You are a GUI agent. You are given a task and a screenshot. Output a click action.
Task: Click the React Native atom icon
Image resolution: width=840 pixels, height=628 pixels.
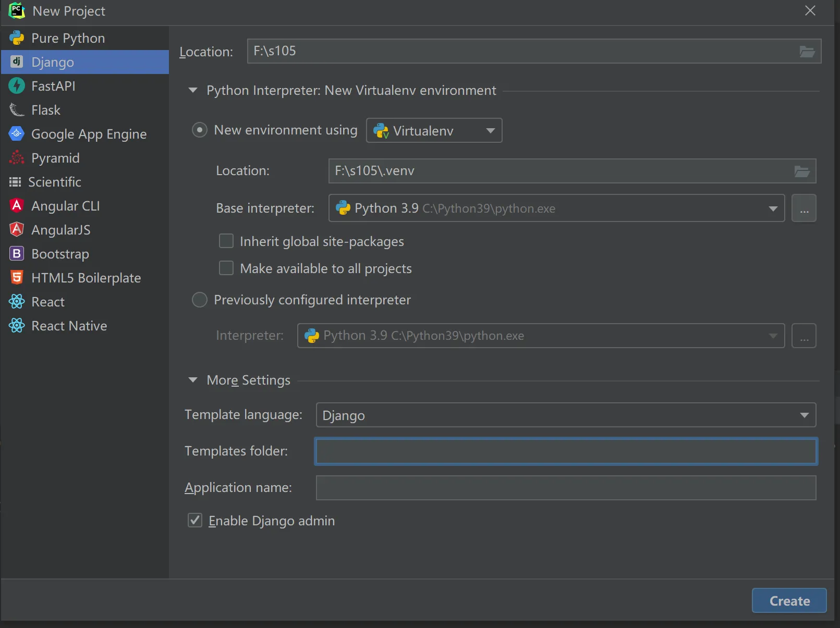[x=17, y=326]
